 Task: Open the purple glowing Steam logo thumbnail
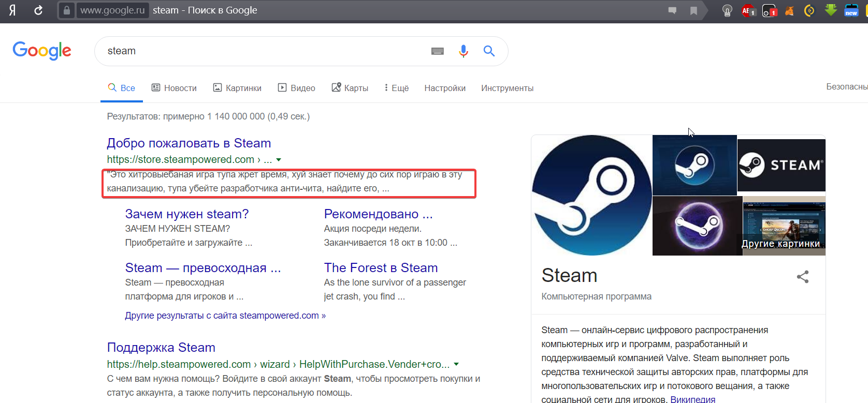pos(698,226)
